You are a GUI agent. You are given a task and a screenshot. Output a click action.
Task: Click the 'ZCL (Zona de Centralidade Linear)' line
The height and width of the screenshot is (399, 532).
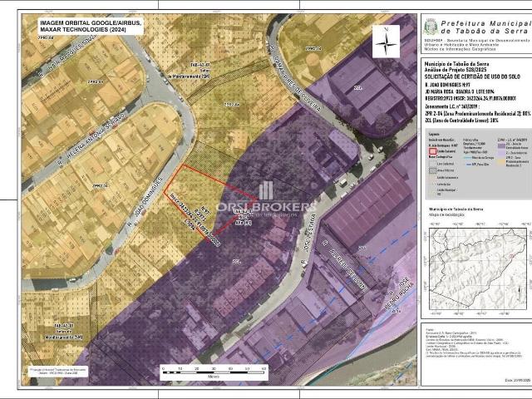461,120
